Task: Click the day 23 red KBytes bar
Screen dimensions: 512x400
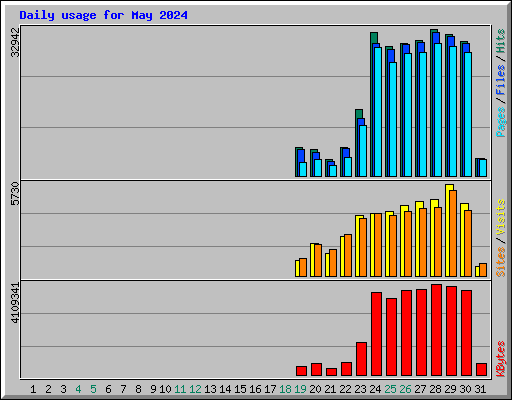Action: coord(361,359)
